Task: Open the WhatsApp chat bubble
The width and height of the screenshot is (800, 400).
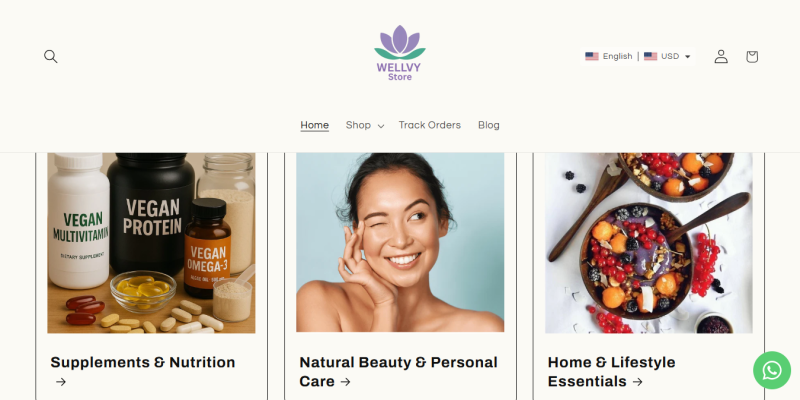Action: (772, 370)
